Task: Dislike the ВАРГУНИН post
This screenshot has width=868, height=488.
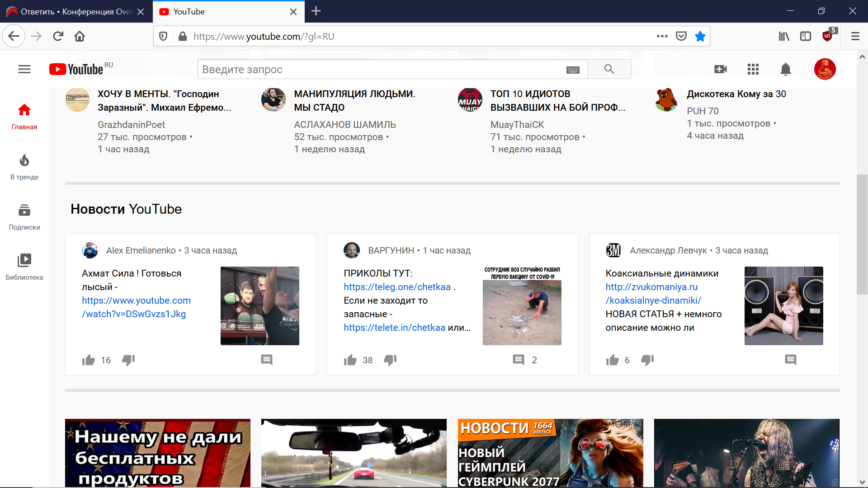Action: click(x=390, y=360)
